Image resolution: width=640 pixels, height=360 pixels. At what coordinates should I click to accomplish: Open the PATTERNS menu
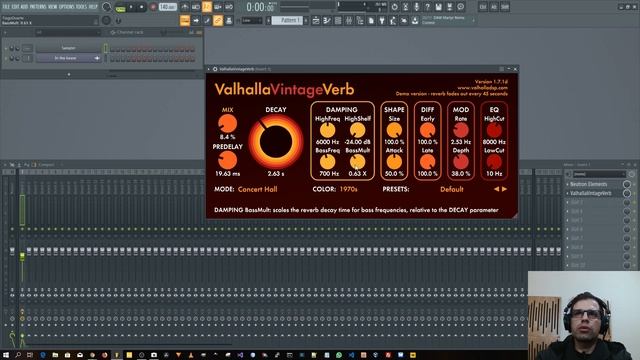(x=38, y=7)
